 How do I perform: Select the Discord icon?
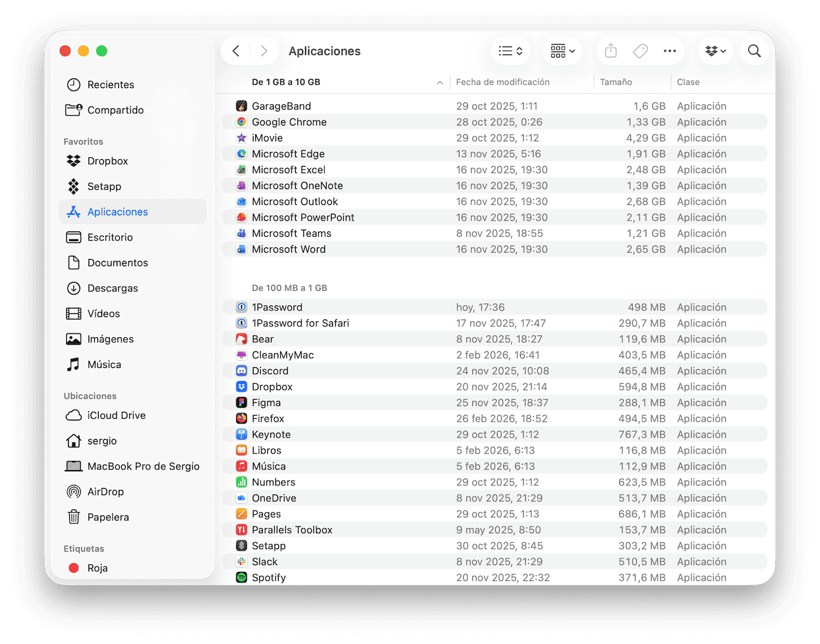[242, 371]
